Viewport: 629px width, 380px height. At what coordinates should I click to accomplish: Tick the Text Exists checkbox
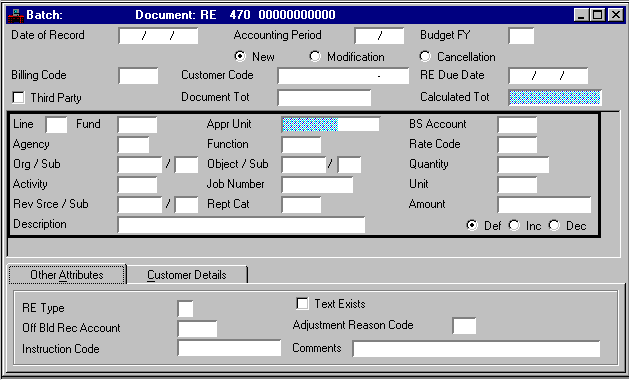pos(302,303)
